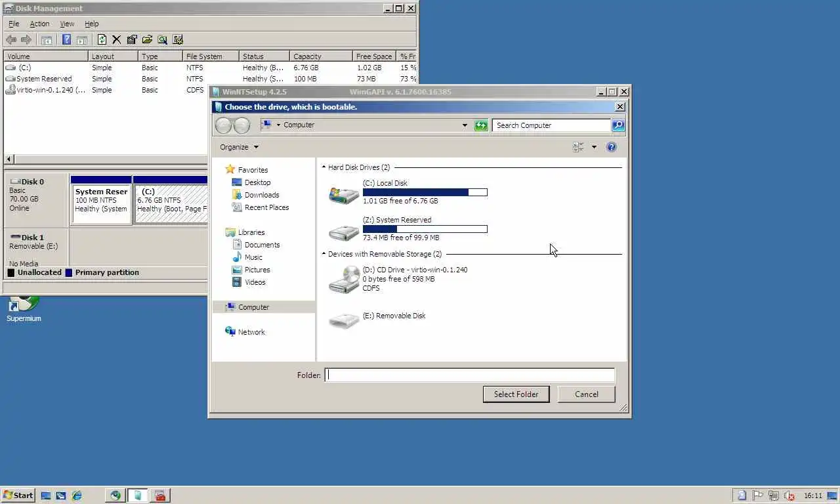The height and width of the screenshot is (504, 840).
Task: Select the (Z:) System Reserved drive icon
Action: (x=344, y=232)
